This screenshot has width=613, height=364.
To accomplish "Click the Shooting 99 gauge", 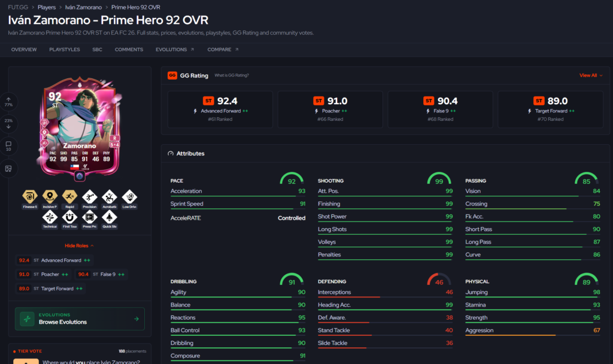I will [x=439, y=178].
